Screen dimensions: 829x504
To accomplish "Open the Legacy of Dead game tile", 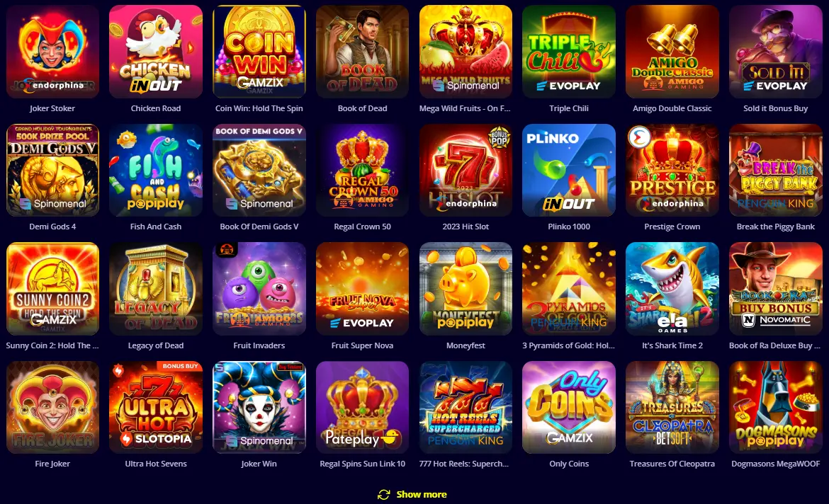I will (155, 288).
